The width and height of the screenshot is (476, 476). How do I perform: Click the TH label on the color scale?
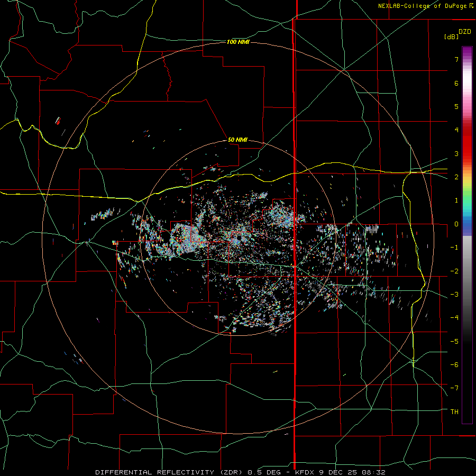(454, 411)
